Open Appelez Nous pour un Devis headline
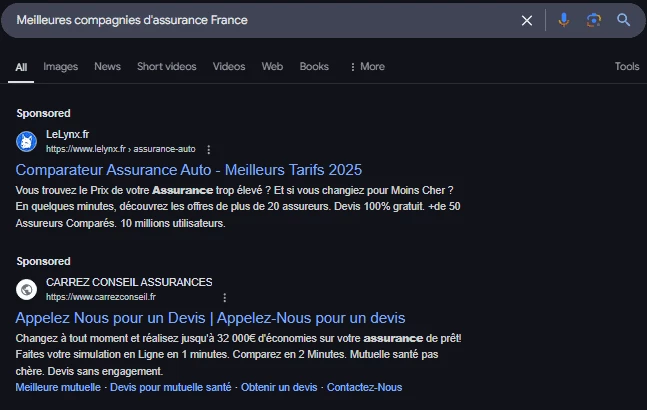Viewport: 647px width, 410px height. tap(210, 318)
